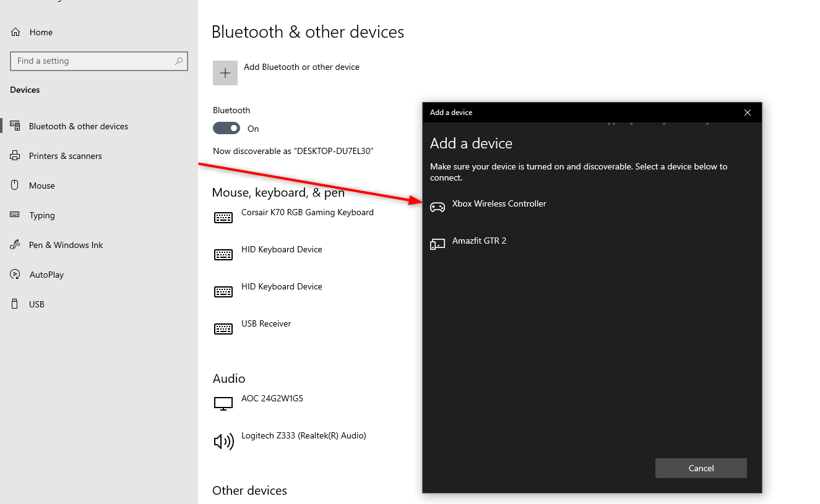
Task: Click the Home icon in the sidebar
Action: 15,32
